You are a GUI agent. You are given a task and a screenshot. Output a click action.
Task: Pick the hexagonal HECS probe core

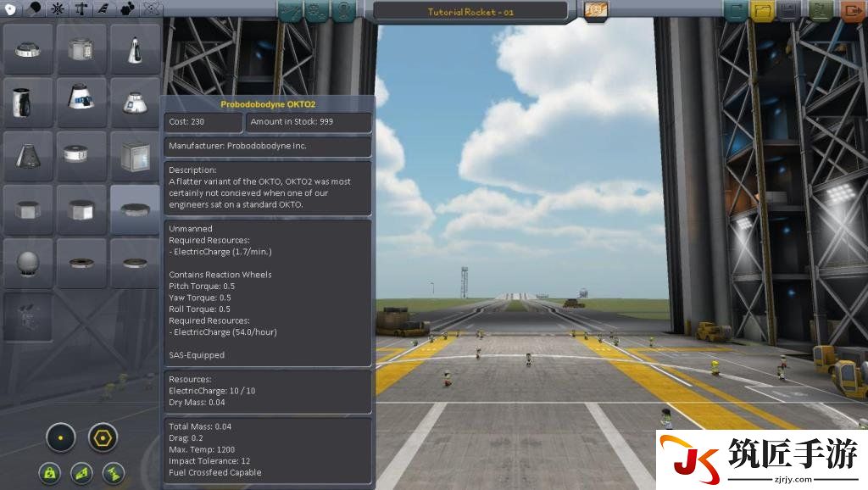[x=28, y=210]
